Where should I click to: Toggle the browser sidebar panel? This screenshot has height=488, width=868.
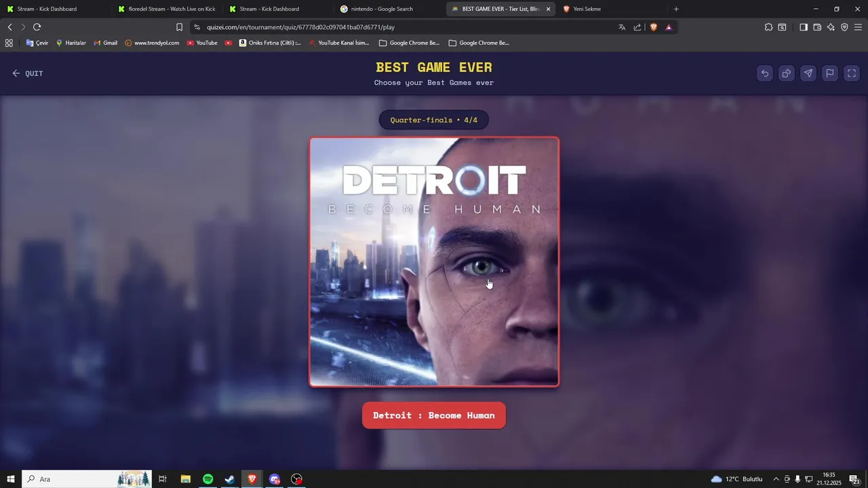pos(804,27)
